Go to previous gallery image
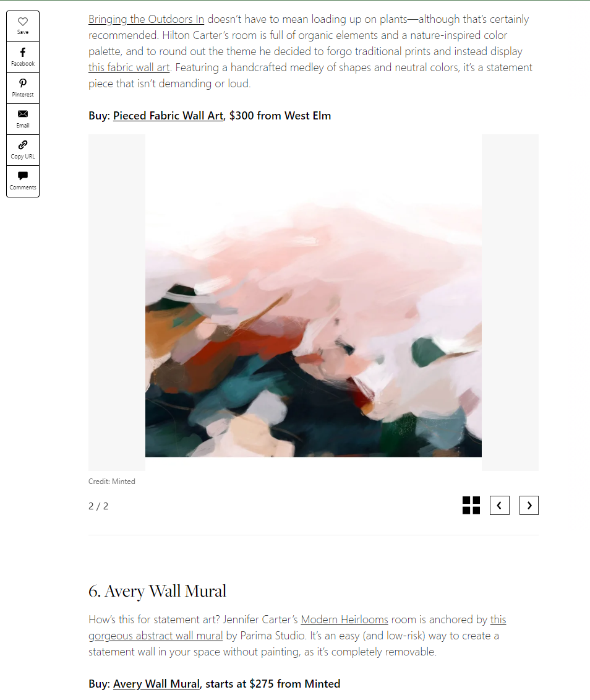This screenshot has width=590, height=700. point(500,506)
